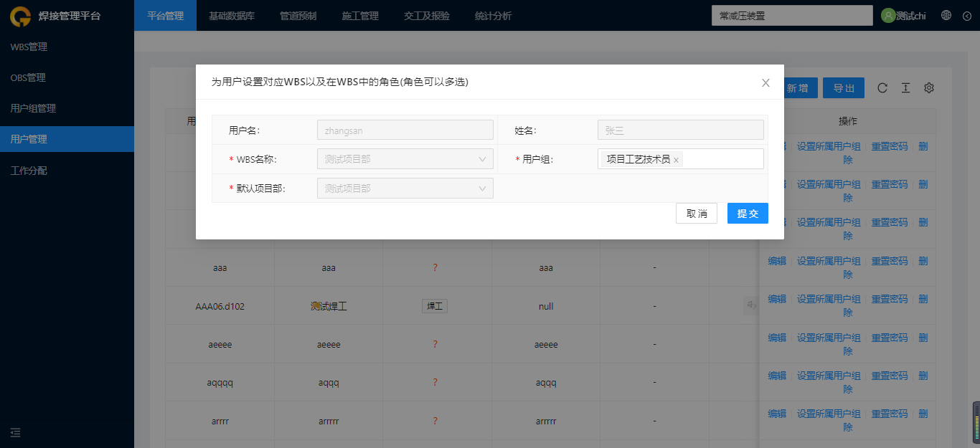Click the WBS名称 dropdown chevron arrow

482,159
